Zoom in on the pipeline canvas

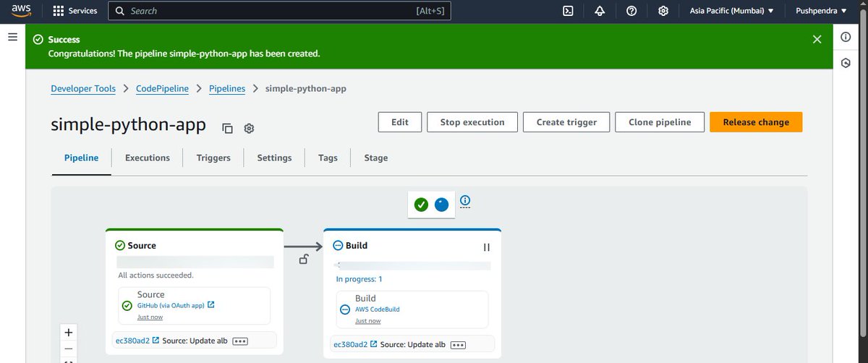click(x=69, y=333)
